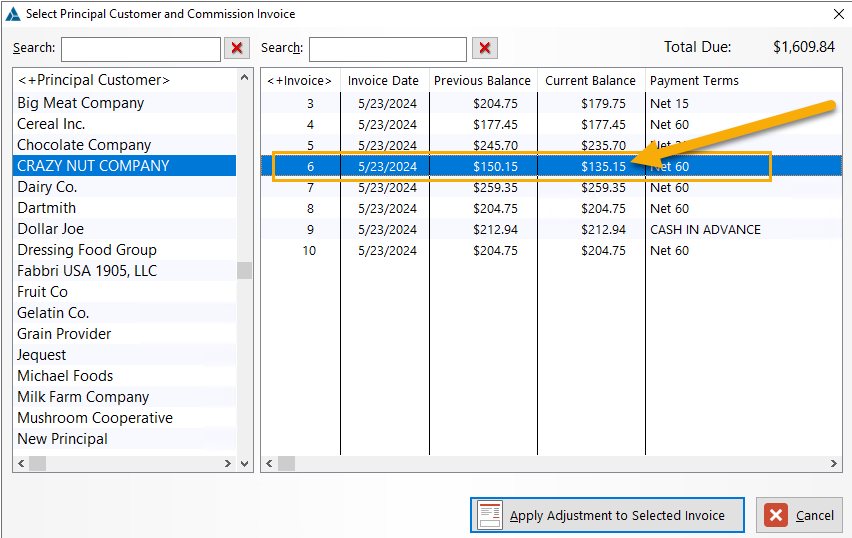Cancel the dialog
The image size is (852, 538).
[x=799, y=515]
